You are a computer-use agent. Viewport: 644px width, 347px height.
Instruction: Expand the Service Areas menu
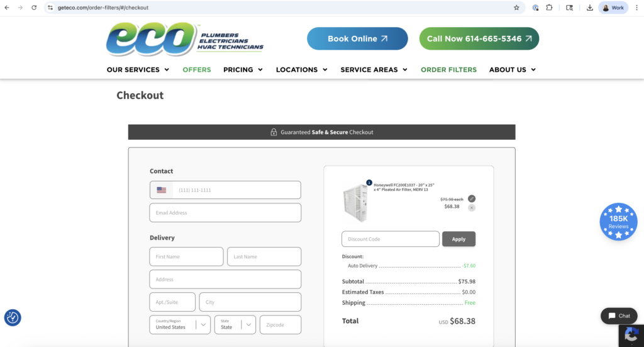[374, 70]
